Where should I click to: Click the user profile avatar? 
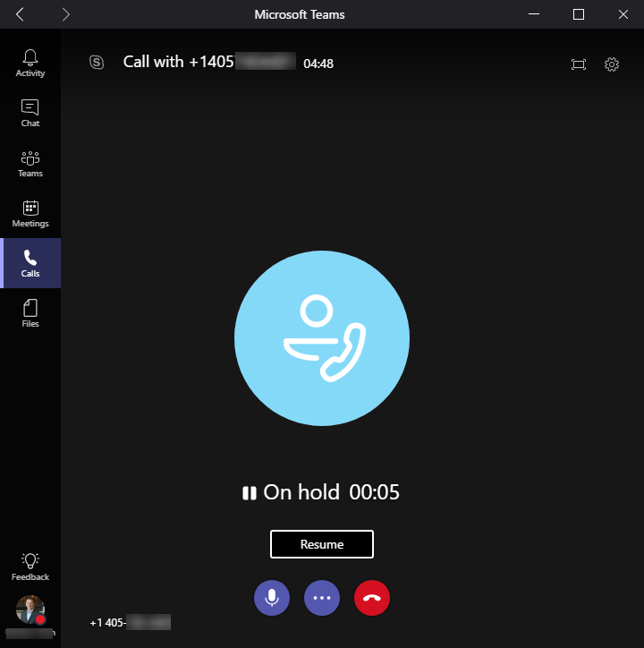[30, 610]
